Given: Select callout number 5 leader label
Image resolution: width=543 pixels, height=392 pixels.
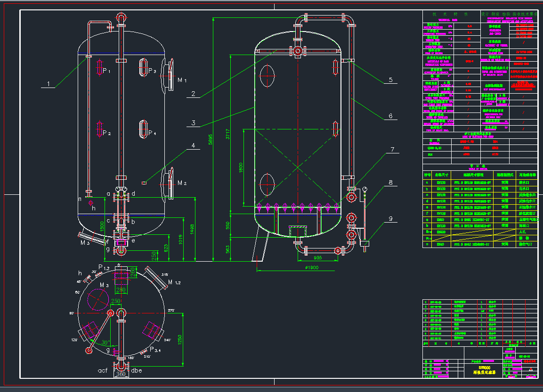Looking at the screenshot, I should (x=390, y=80).
